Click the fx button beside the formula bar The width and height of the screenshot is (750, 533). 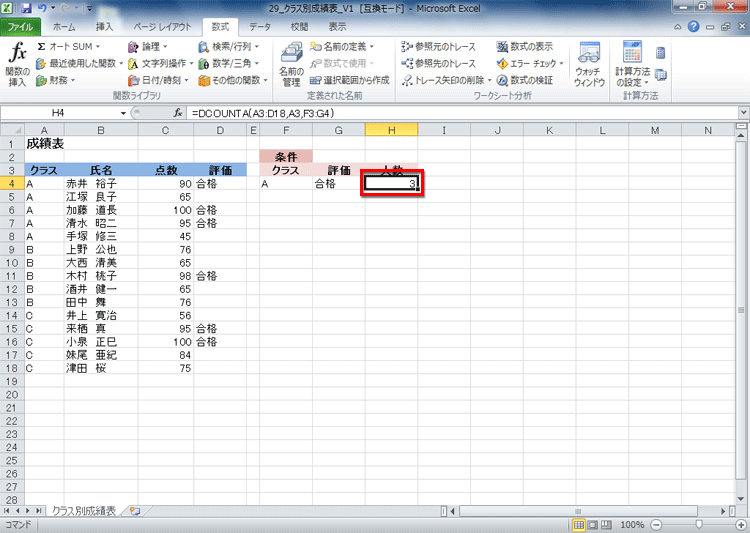click(178, 113)
